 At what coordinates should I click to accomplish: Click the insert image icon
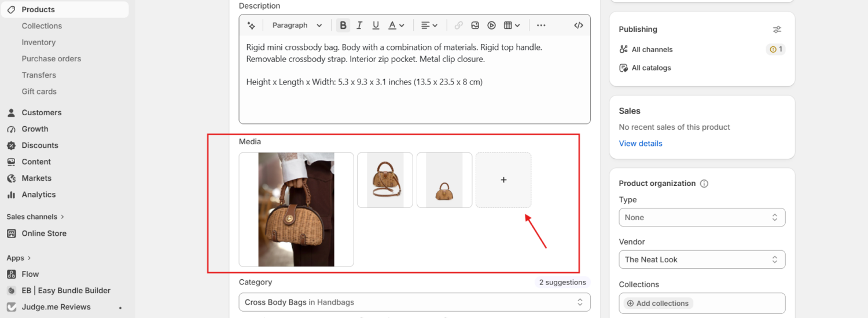click(475, 25)
